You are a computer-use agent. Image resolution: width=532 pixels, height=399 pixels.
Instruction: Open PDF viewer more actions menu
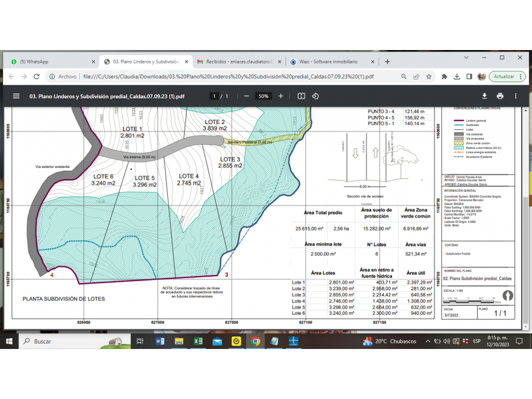coord(516,96)
